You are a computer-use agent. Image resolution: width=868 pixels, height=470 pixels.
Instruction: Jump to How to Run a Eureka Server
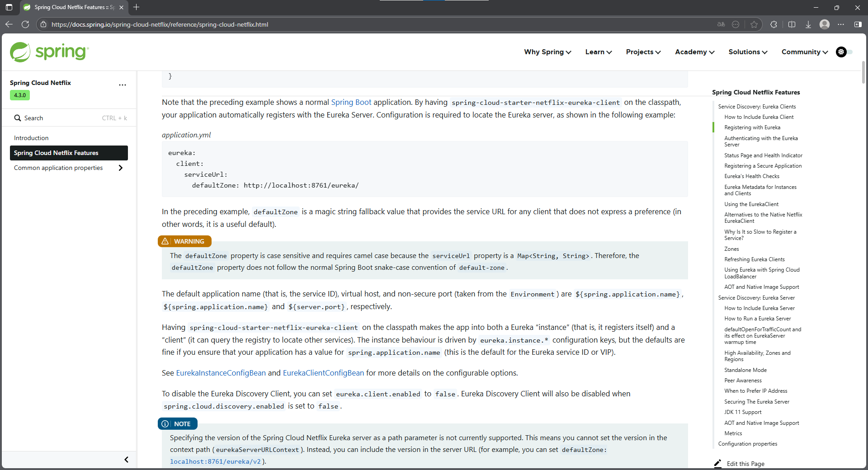[757, 319]
